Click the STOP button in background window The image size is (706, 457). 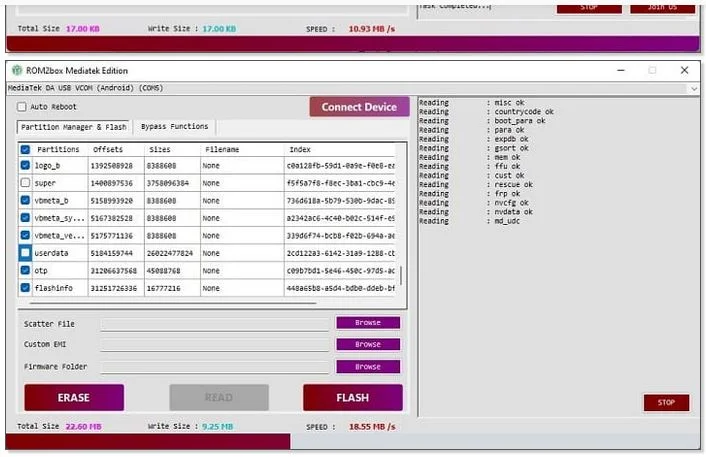pyautogui.click(x=589, y=8)
